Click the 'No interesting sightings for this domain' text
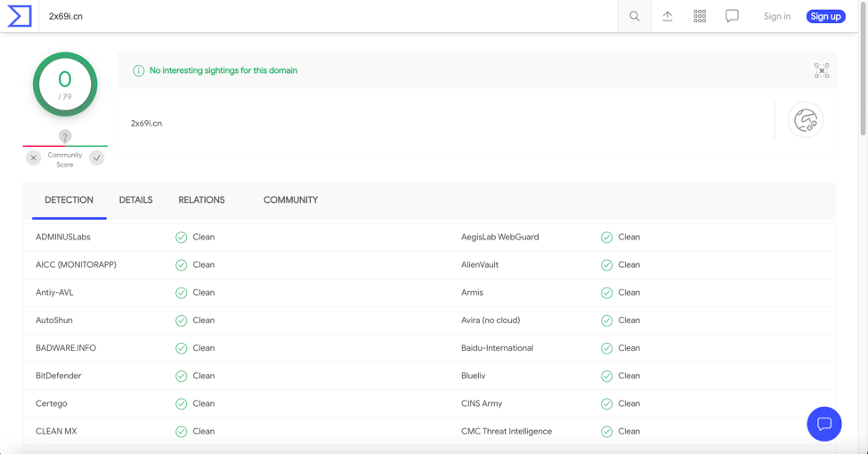Screen dimensions: 868x454 223,70
